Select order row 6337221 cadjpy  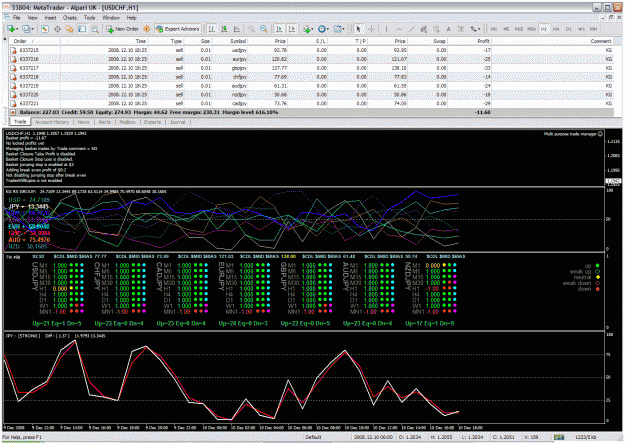click(311, 104)
